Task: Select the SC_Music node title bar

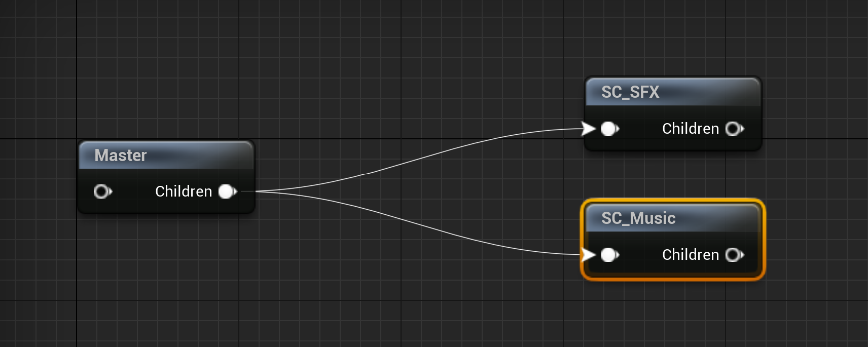Action: coord(673,218)
